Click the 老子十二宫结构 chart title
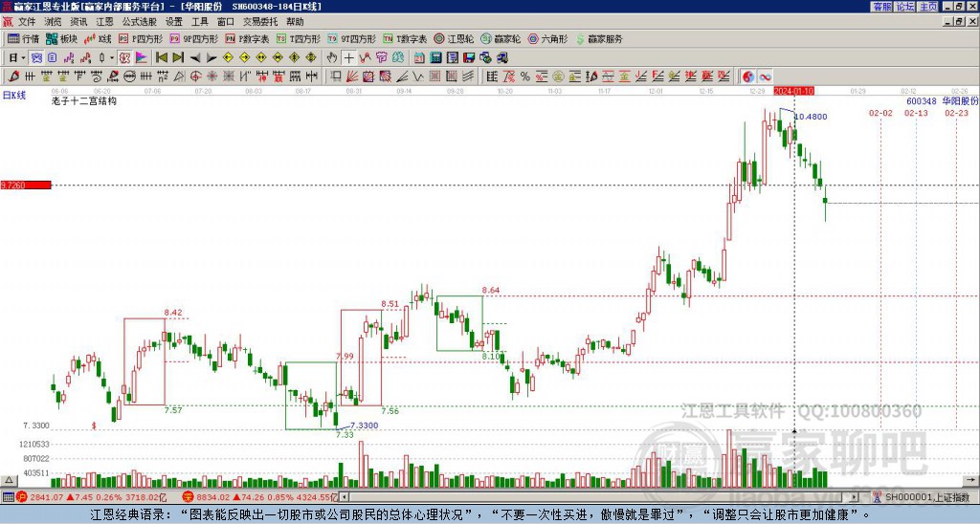The image size is (980, 524). [x=84, y=100]
